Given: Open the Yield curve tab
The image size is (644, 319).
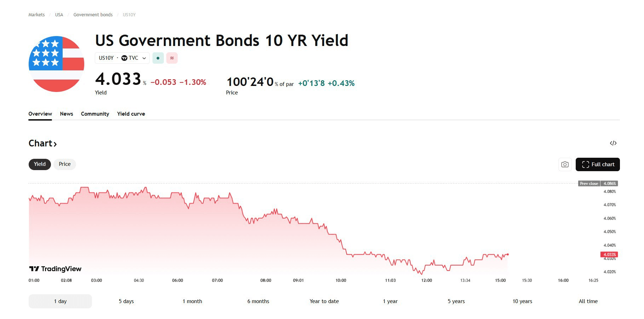Looking at the screenshot, I should point(131,114).
